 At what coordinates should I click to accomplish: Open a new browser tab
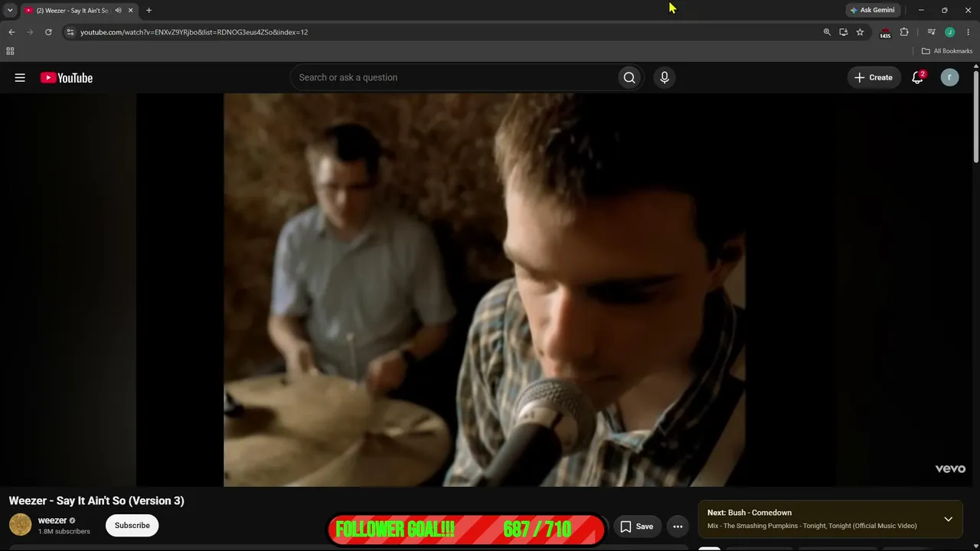pos(149,11)
